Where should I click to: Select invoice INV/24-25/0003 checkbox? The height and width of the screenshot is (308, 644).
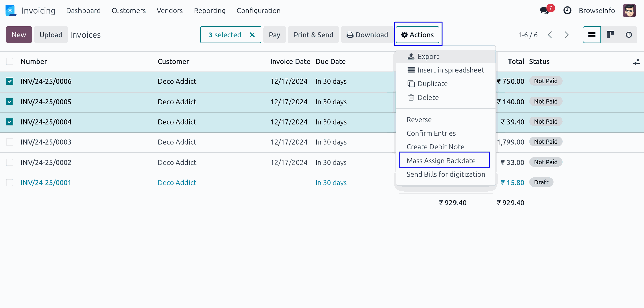[x=10, y=142]
